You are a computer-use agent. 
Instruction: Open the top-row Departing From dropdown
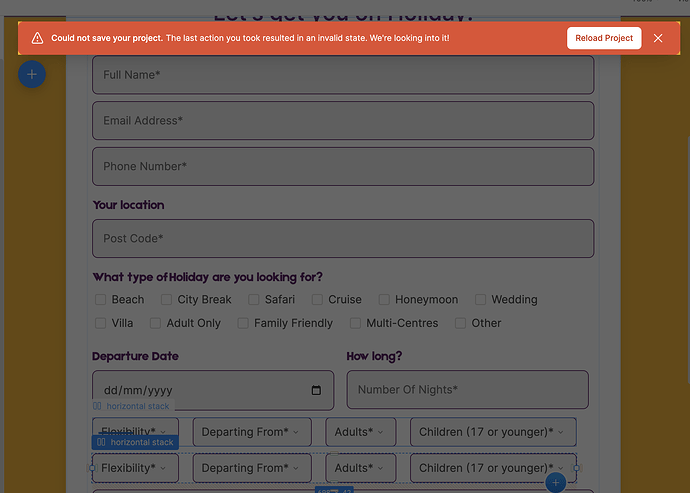coord(252,432)
